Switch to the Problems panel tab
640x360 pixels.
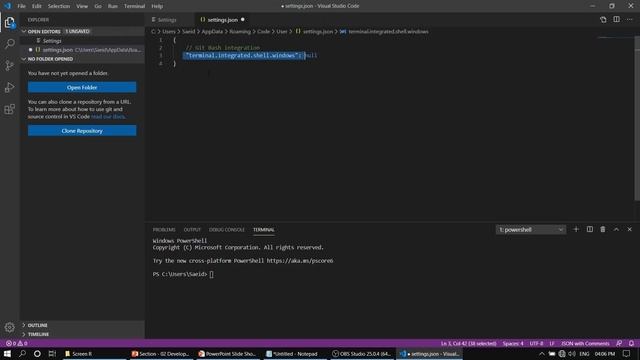[x=164, y=230]
